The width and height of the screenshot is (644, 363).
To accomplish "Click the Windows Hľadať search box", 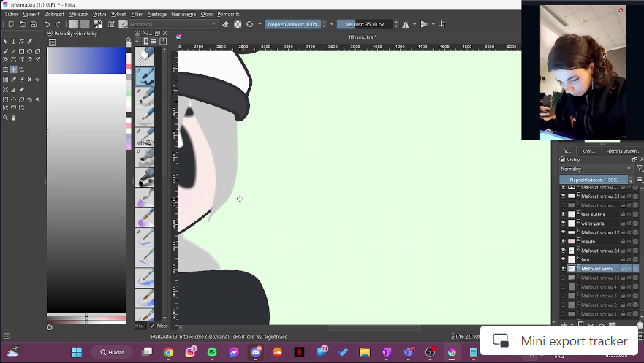I will (112, 352).
